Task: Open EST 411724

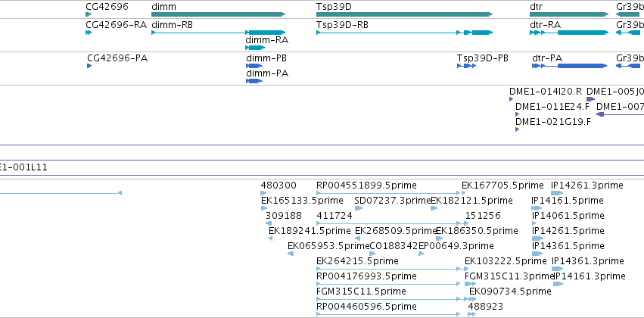Action: [x=334, y=216]
